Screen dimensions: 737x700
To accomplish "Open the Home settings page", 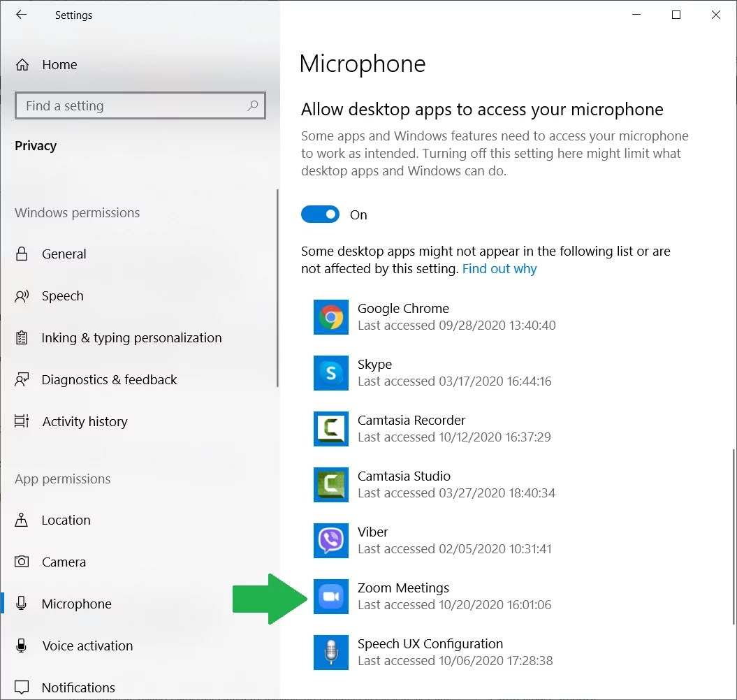I will 59,64.
